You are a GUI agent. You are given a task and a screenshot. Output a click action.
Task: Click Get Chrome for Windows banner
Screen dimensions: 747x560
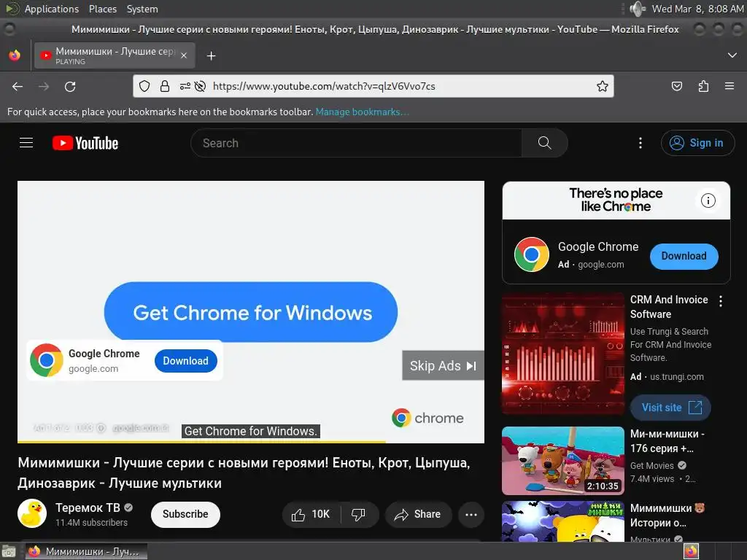(x=251, y=312)
